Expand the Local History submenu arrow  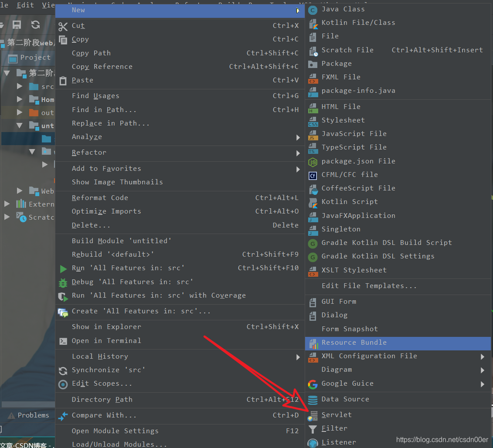[298, 357]
